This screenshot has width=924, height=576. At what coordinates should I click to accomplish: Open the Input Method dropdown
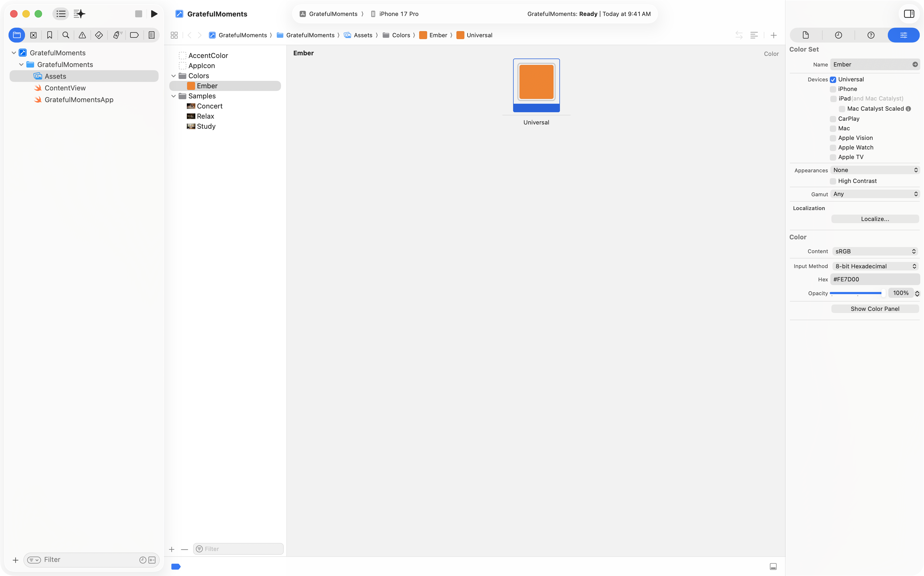tap(875, 266)
